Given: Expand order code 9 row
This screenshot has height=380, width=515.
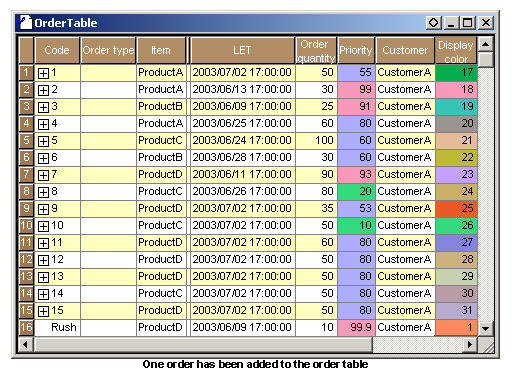Looking at the screenshot, I should [x=43, y=209].
